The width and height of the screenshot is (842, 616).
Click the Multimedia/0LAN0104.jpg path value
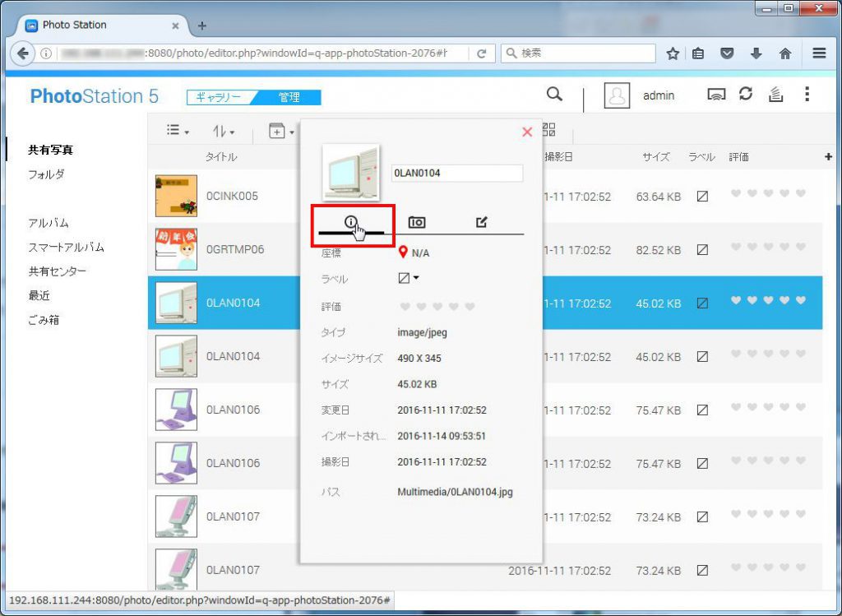click(455, 492)
